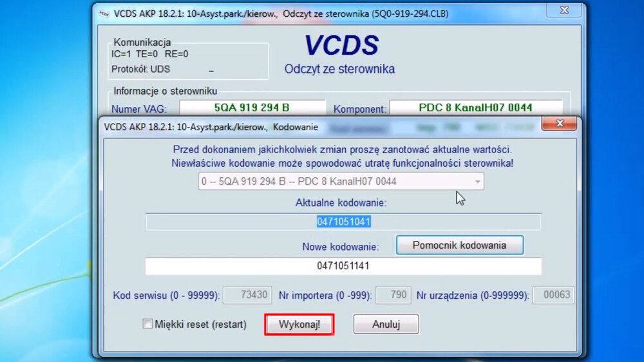Click the Kodowanie dialog title bar
Viewport: 644px width, 362px height.
coord(322,127)
